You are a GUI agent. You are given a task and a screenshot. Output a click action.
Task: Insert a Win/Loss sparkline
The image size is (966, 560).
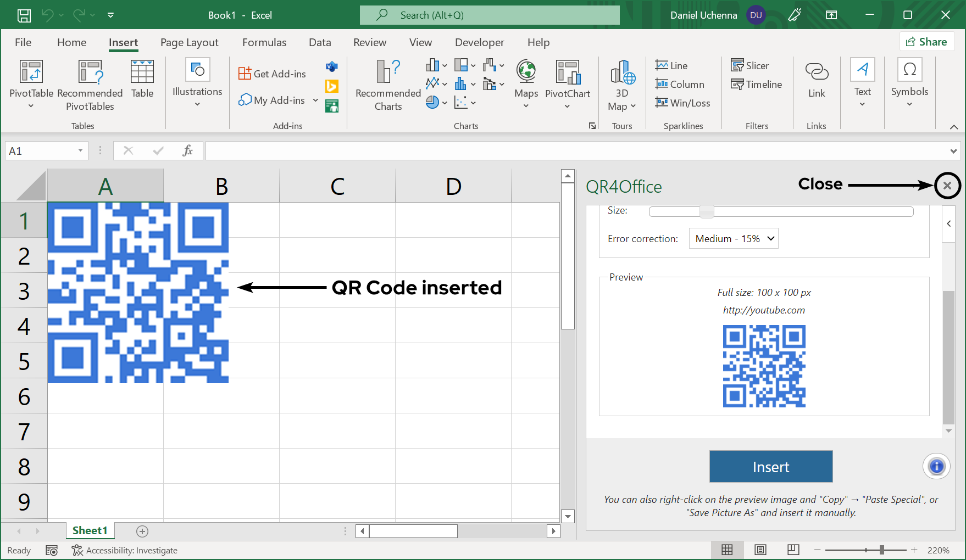click(x=682, y=103)
